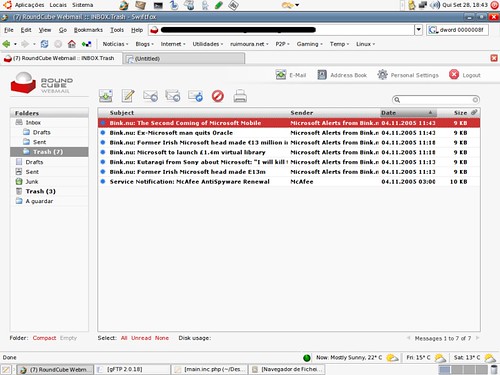Open the Back button history dropdown arrow
The image size is (500, 375).
(x=15, y=44)
